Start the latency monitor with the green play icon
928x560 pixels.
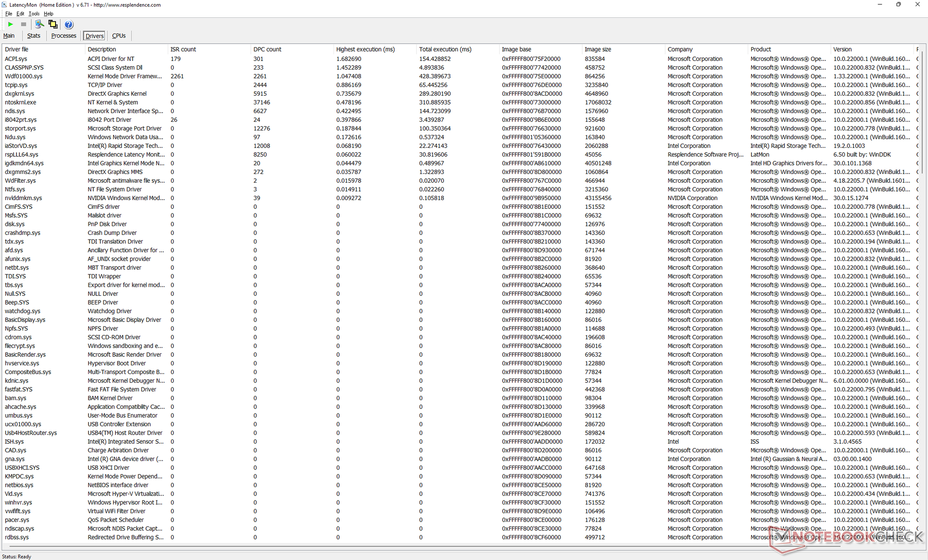10,24
